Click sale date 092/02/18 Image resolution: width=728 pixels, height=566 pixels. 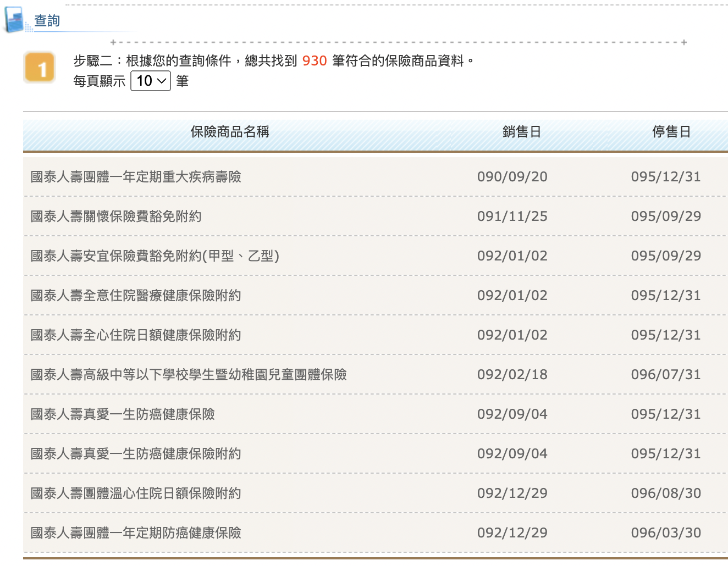(512, 375)
